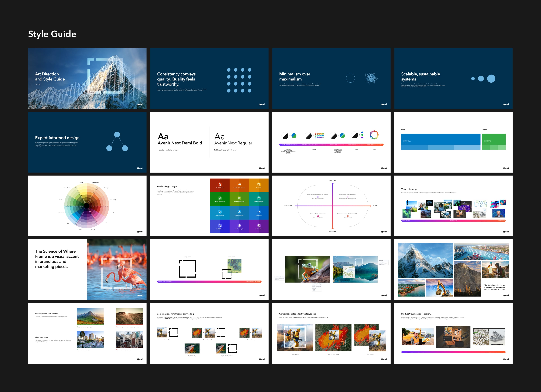Select the ArcGIS Enterprise hexagon icon
This screenshot has width=541, height=392.
pos(239,226)
